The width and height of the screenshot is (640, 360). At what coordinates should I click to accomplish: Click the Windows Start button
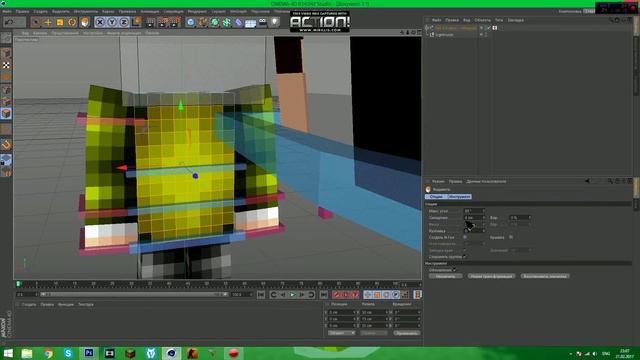[8, 353]
